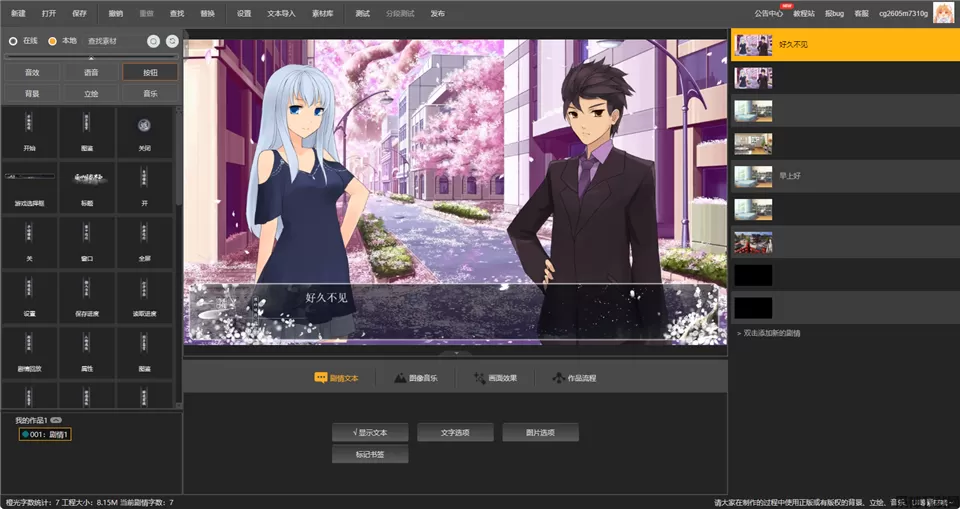Viewport: 960px width, 509px height.
Task: Select the 001: 剧情1 tree item
Action: (x=45, y=434)
